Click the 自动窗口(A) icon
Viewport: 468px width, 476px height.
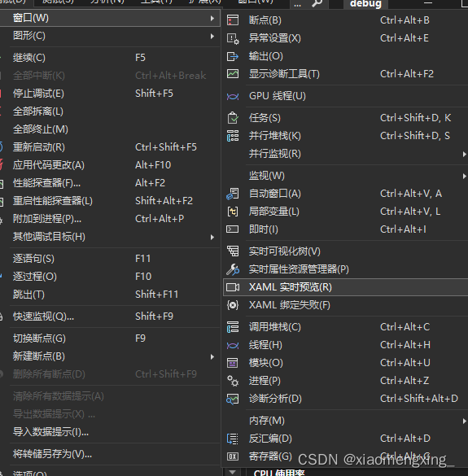(x=233, y=194)
